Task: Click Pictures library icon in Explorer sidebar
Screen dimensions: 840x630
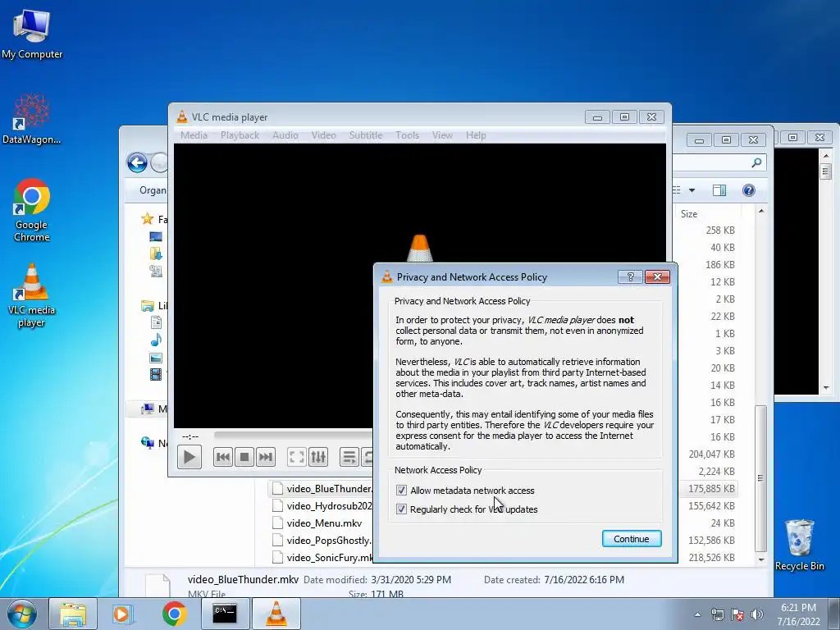Action: (x=156, y=358)
